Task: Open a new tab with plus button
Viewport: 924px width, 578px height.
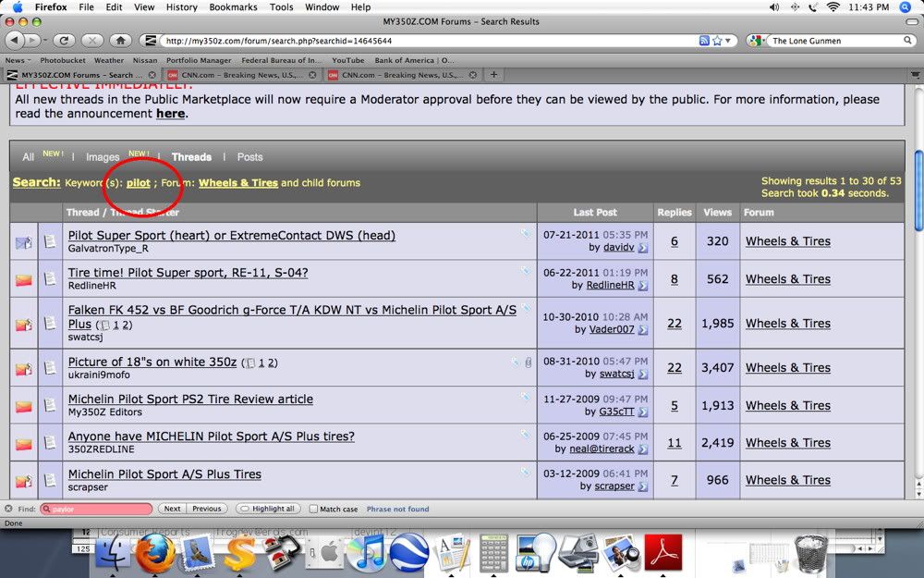Action: 493,75
